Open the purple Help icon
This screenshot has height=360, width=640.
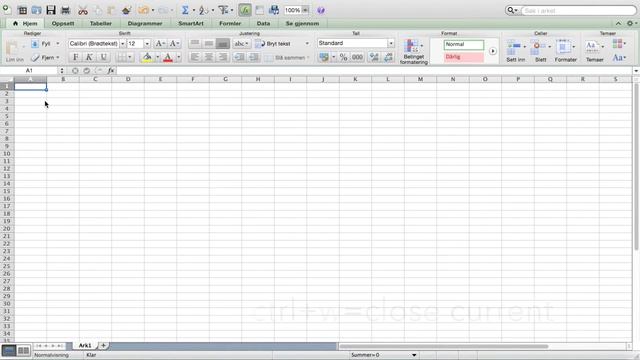coord(321,10)
